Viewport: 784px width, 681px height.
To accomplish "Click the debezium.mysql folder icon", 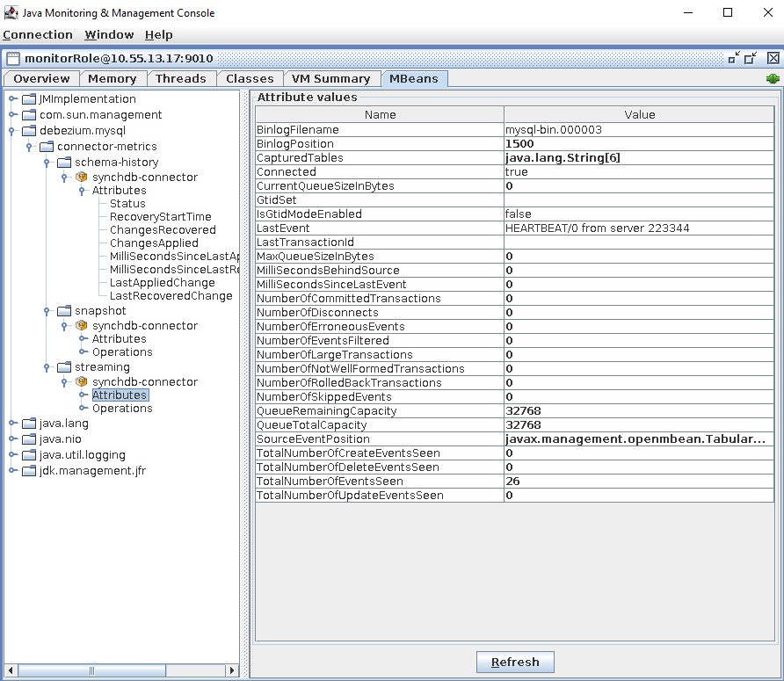I will pyautogui.click(x=29, y=131).
